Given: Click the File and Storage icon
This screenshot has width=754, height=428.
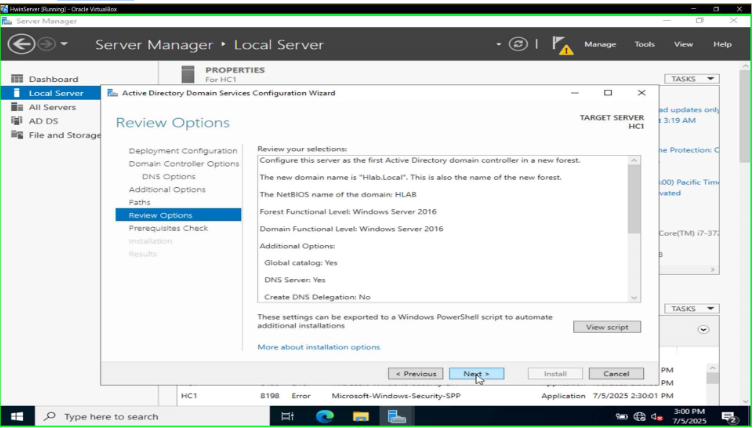Looking at the screenshot, I should click(17, 135).
